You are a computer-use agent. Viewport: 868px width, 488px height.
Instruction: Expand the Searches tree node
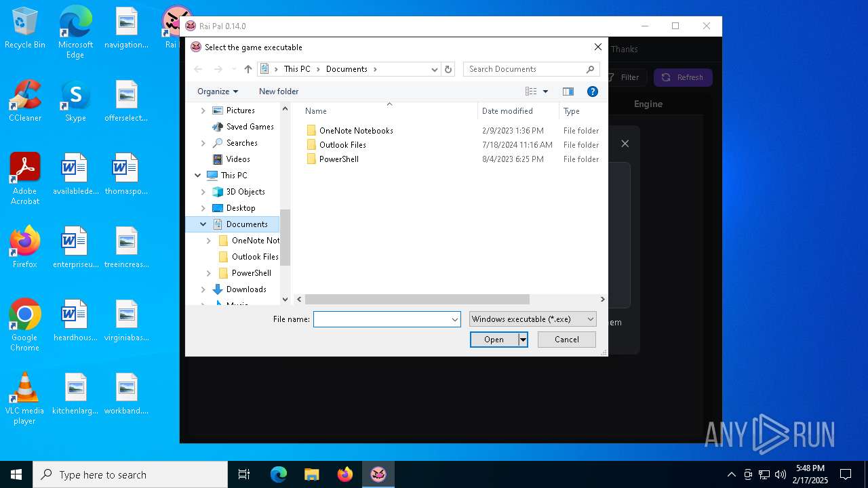click(203, 143)
